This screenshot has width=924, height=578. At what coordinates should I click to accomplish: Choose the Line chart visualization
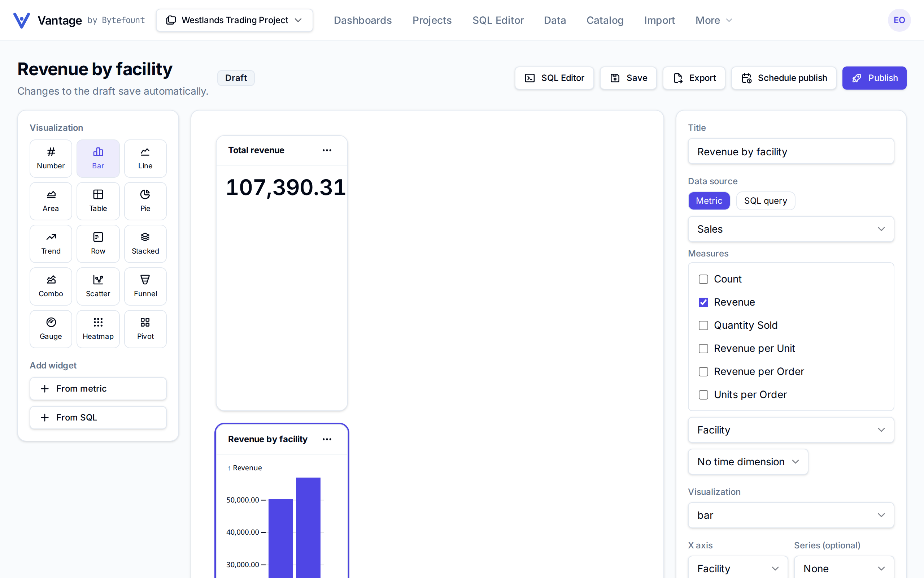point(145,158)
